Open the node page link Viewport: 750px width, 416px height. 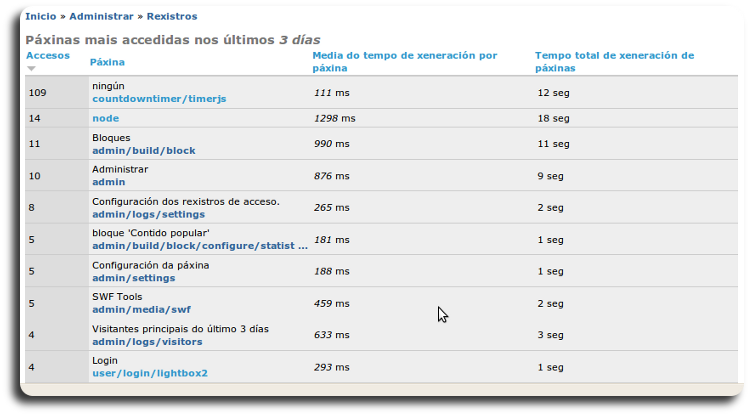pyautogui.click(x=105, y=118)
